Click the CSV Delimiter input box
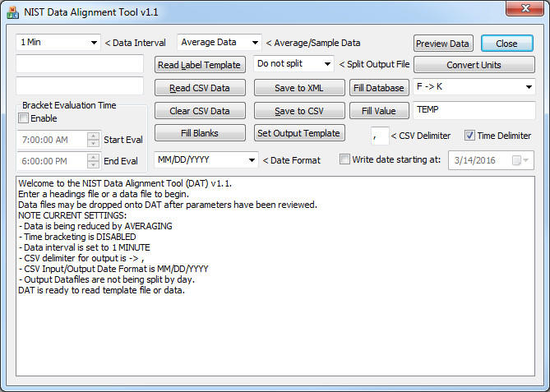Image resolution: width=550 pixels, height=392 pixels. [x=380, y=136]
